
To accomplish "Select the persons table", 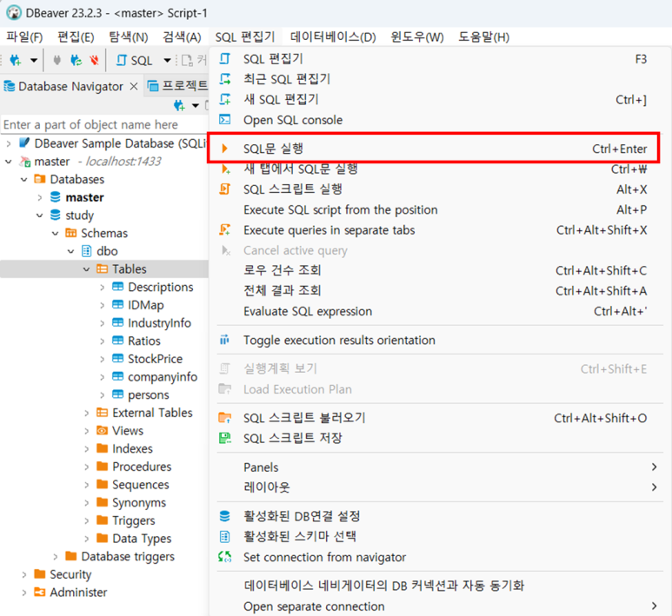I will click(x=149, y=395).
